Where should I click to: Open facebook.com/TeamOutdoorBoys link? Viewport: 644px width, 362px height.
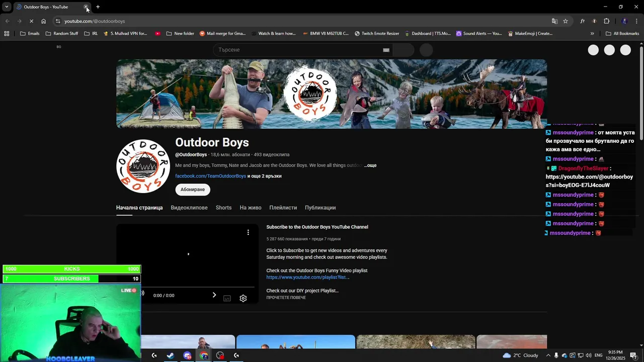point(210,176)
